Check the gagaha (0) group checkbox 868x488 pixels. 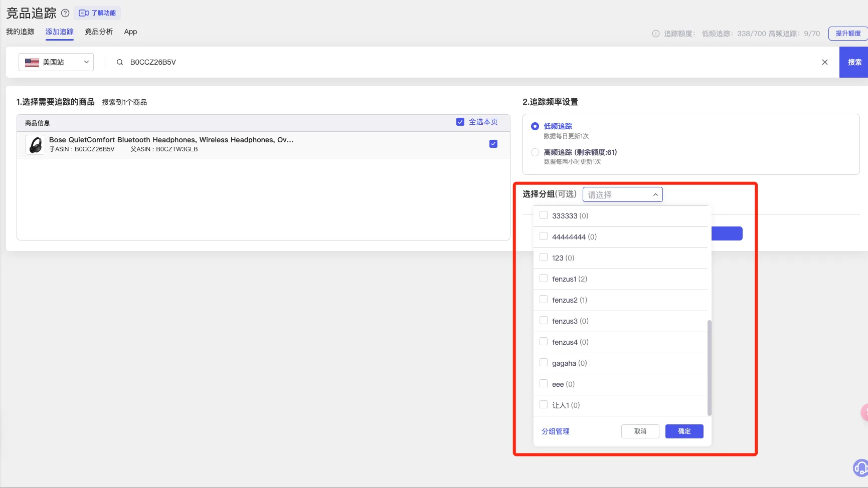point(544,363)
